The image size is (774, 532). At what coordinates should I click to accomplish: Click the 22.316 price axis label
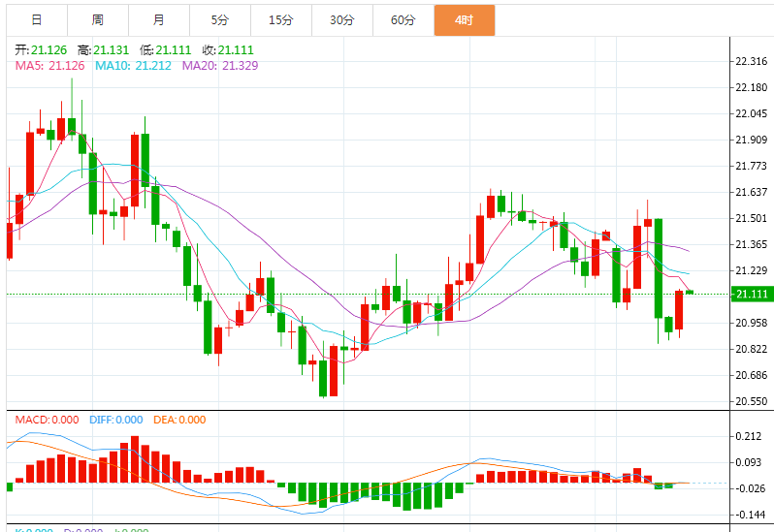[752, 61]
